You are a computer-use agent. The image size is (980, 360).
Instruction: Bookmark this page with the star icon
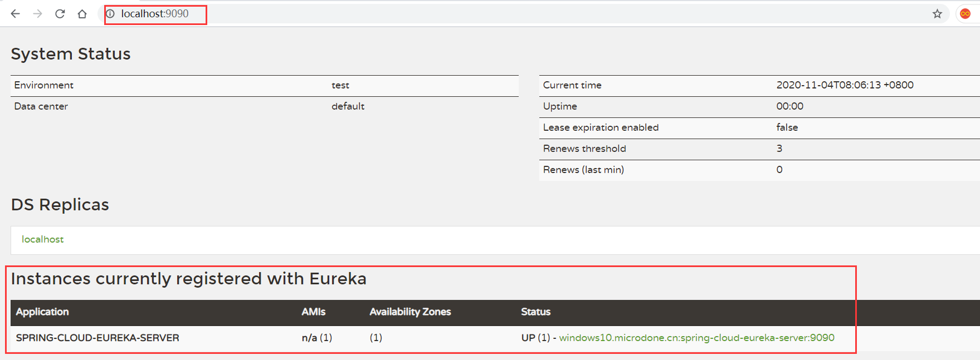pyautogui.click(x=937, y=14)
